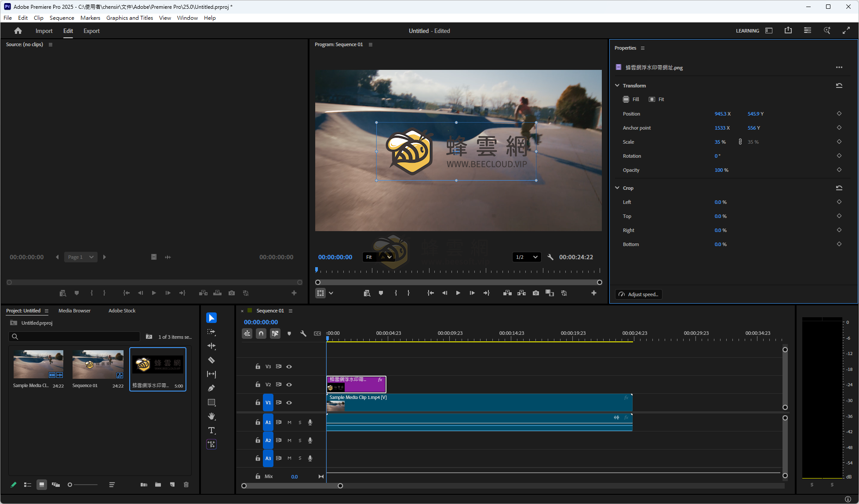Switch to Media Browser tab
The width and height of the screenshot is (859, 504).
[x=74, y=311]
